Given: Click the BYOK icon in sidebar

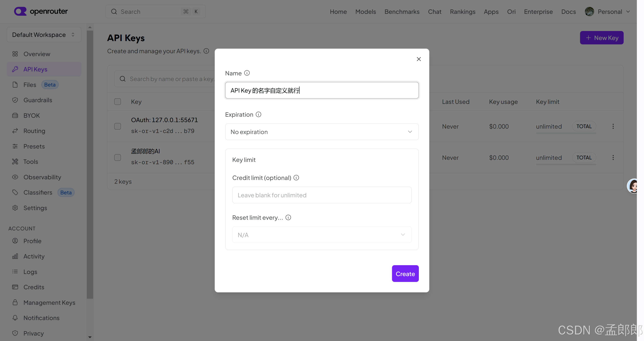Looking at the screenshot, I should tap(15, 115).
